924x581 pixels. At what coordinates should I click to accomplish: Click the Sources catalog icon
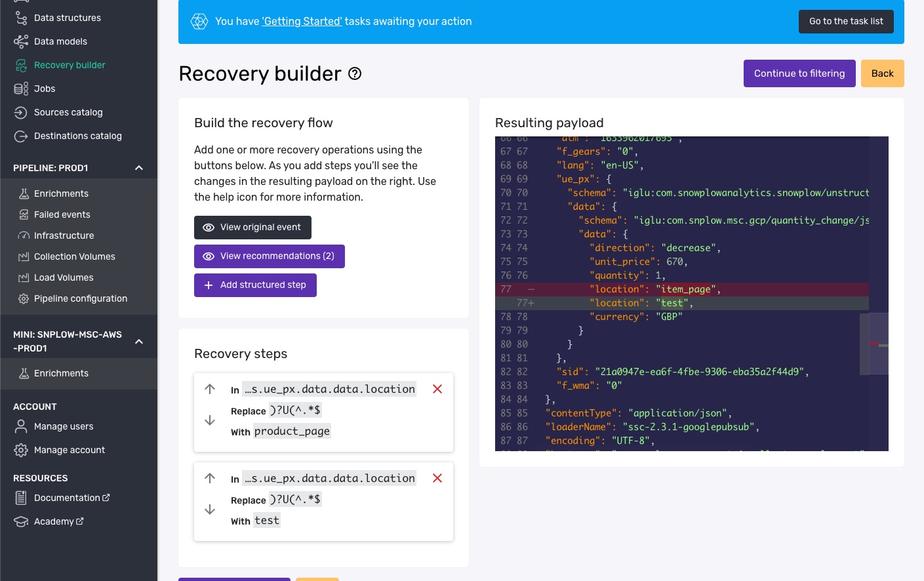click(21, 112)
